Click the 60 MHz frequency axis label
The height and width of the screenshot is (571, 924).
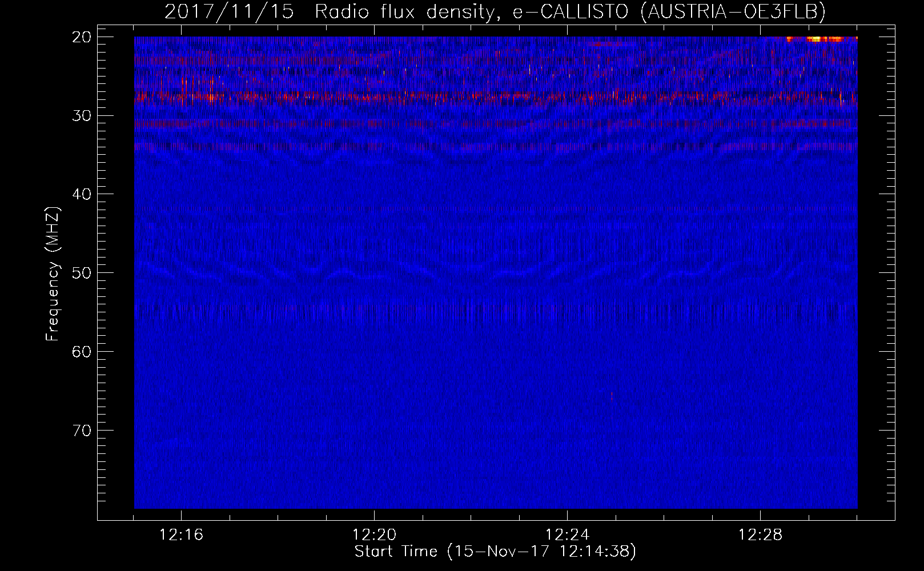pos(82,351)
